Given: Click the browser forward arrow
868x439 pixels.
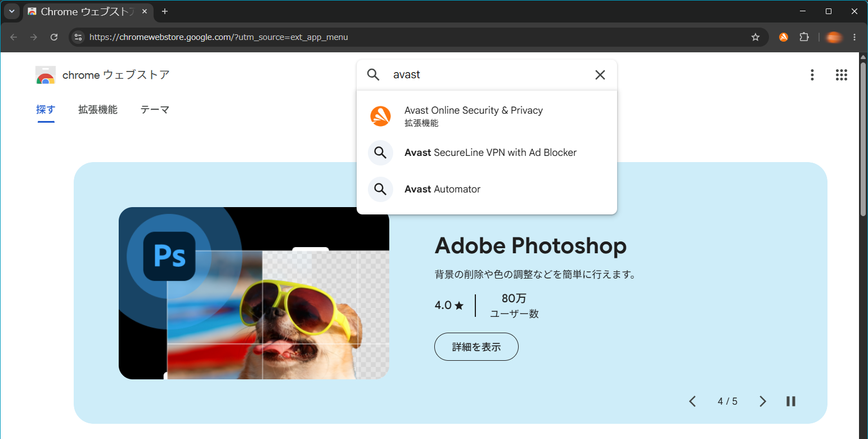Looking at the screenshot, I should [x=34, y=37].
